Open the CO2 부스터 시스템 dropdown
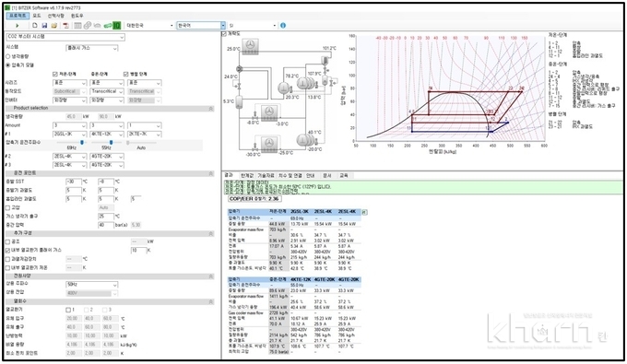This screenshot has height=364, width=627. pyautogui.click(x=66, y=37)
